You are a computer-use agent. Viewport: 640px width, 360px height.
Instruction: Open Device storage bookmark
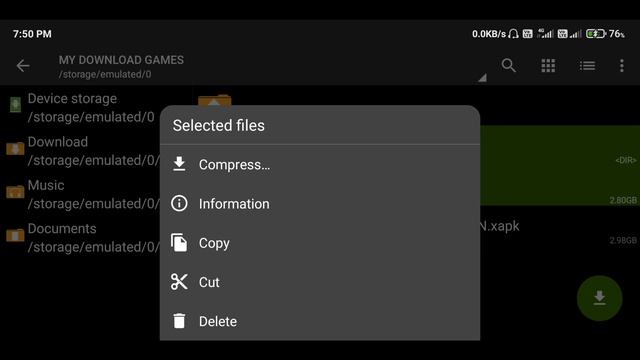point(82,107)
